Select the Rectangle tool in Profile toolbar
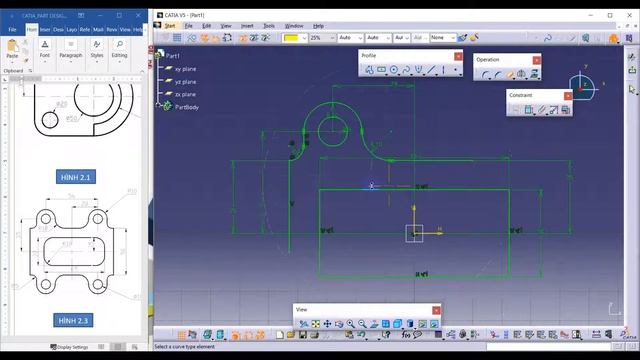The height and width of the screenshot is (360, 640). coord(381,70)
